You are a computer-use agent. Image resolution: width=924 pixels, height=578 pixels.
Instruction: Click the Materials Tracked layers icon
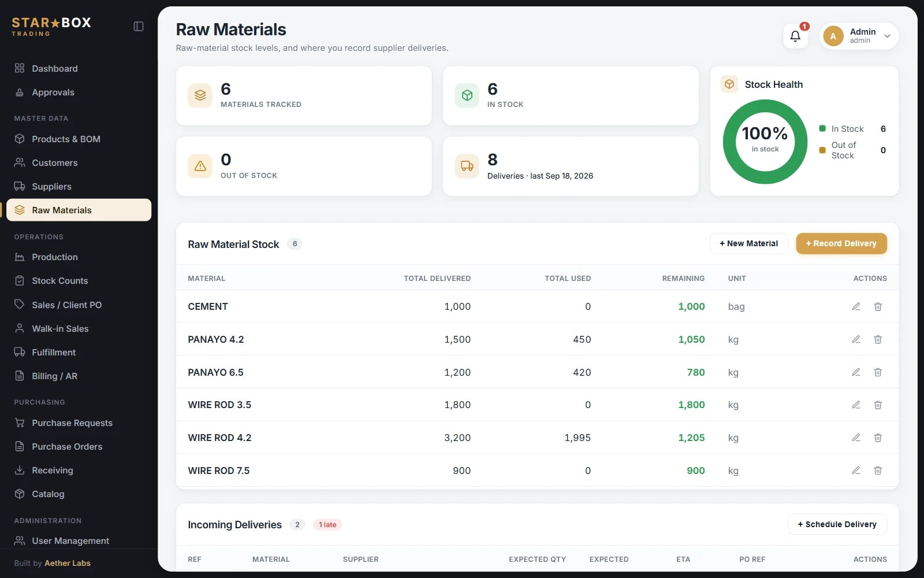[200, 95]
